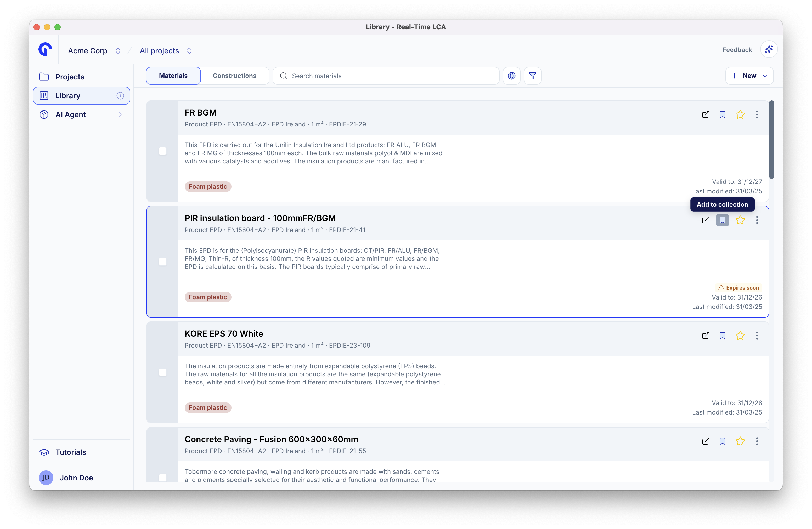Open more options for Concrete Paving Fusion
The width and height of the screenshot is (812, 529).
coord(757,441)
